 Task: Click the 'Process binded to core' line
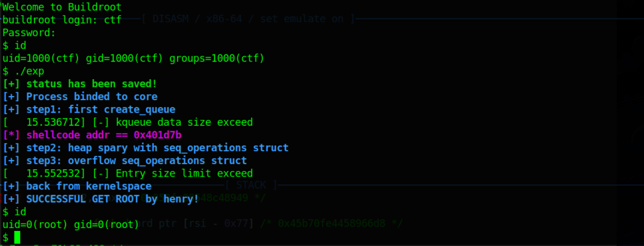coord(92,97)
